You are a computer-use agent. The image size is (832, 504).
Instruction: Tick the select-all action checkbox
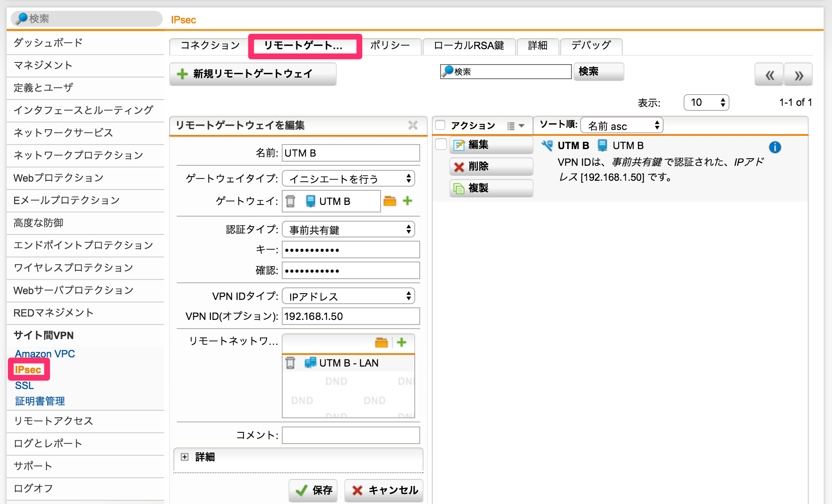pos(440,125)
